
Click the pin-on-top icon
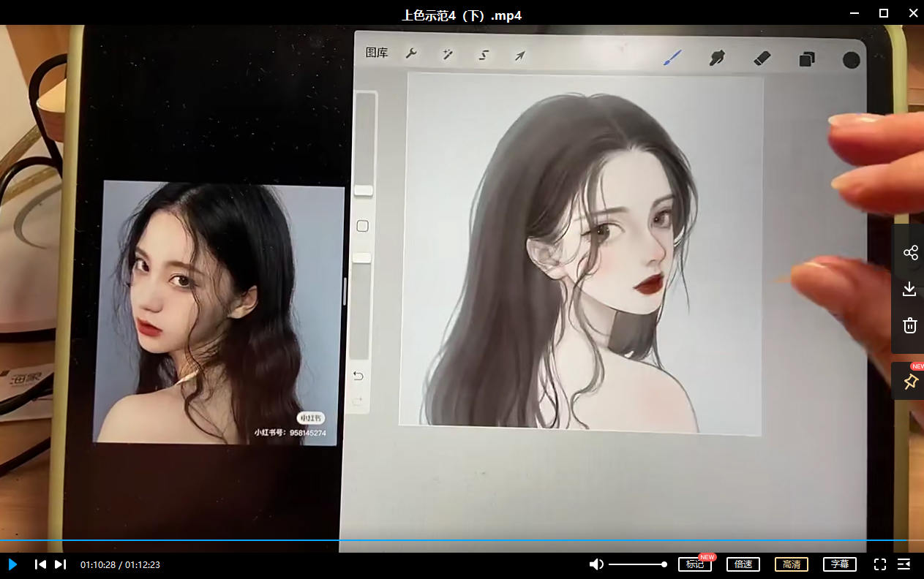910,382
